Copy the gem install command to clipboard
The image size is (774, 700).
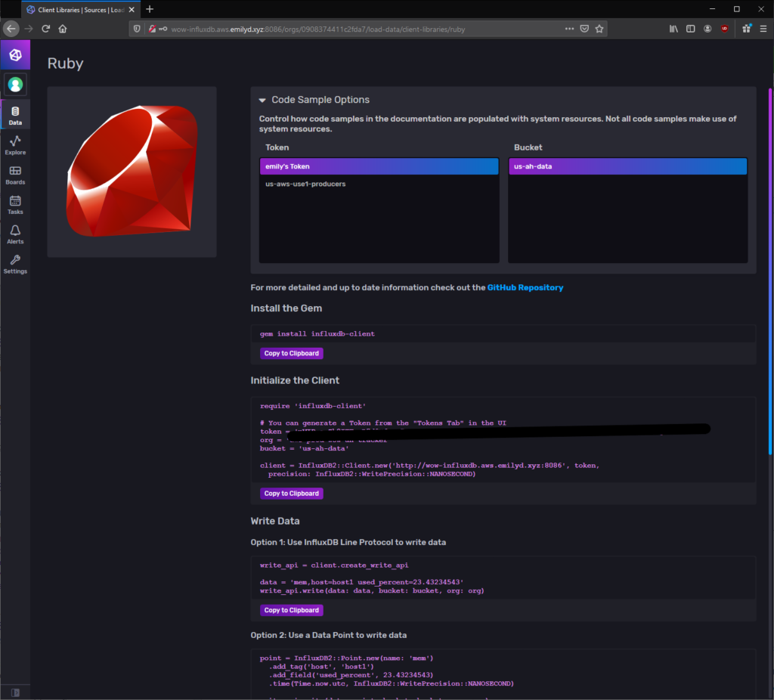pos(291,353)
